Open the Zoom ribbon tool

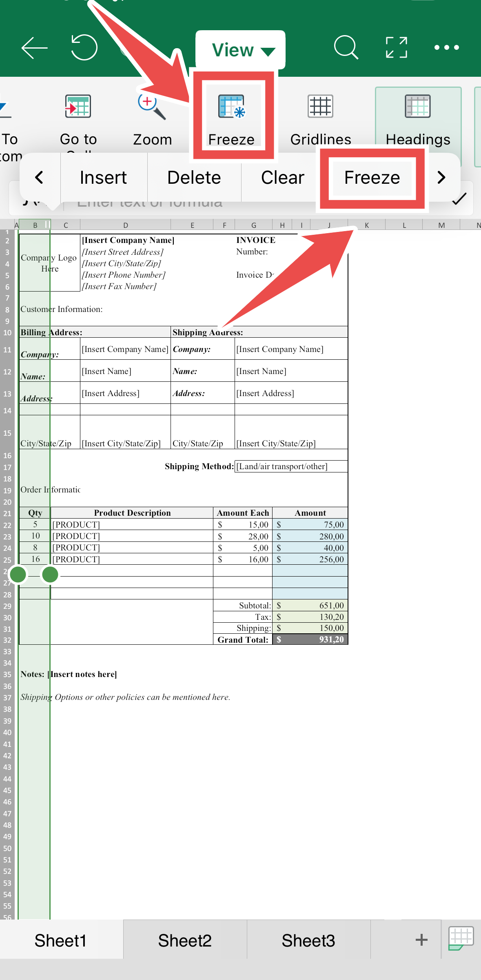[152, 120]
